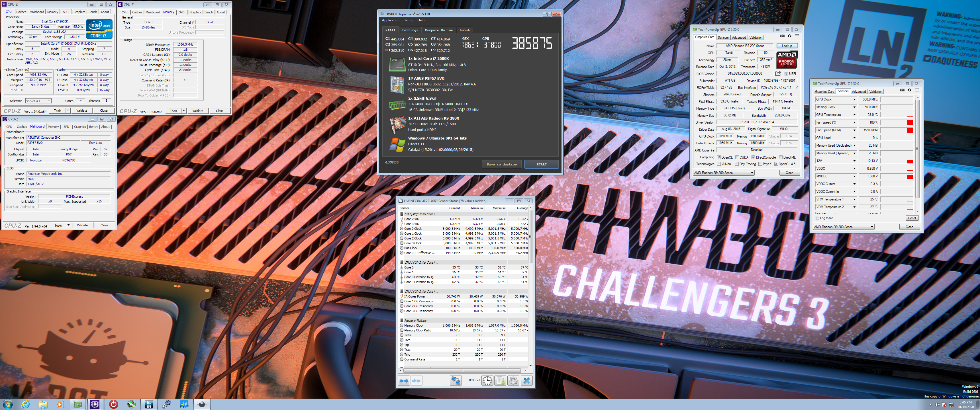This screenshot has height=410, width=980.
Task: Open Tools arrow in CPU-Z Mainboard window
Action: coord(68,225)
